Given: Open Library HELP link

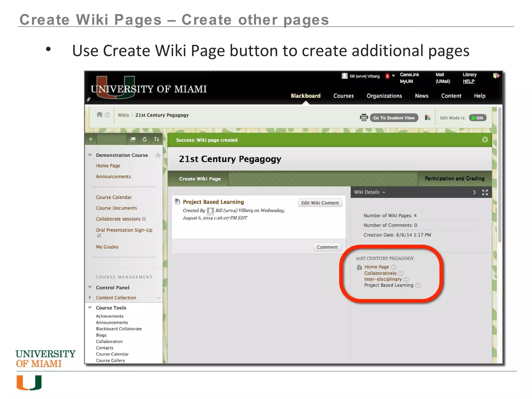Looking at the screenshot, I should (469, 78).
